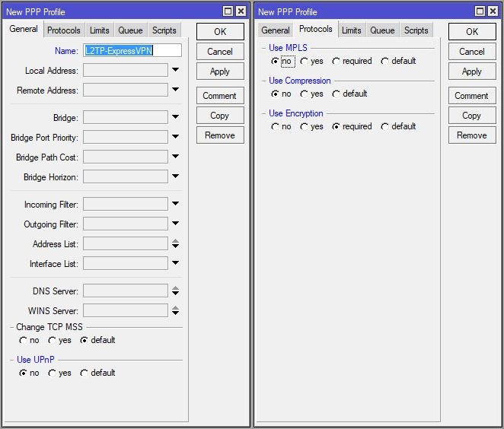This screenshot has height=429, width=504.
Task: Set Use MPLS to default
Action: coord(398,61)
